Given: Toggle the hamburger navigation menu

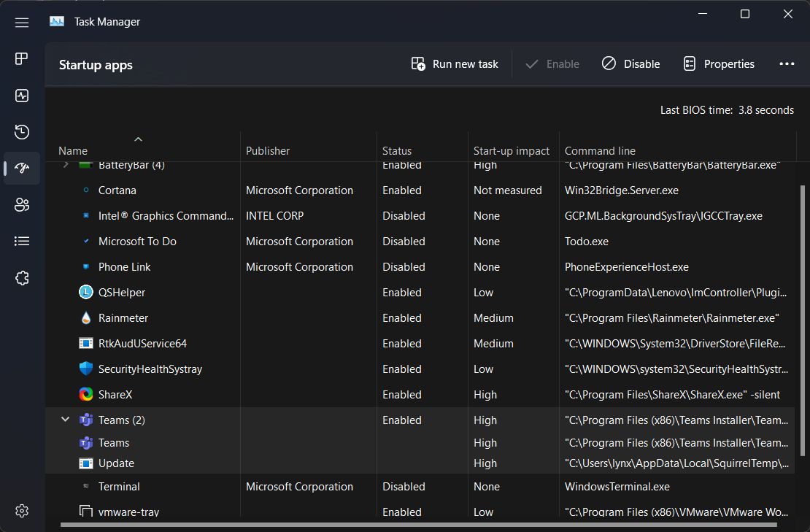Looking at the screenshot, I should (x=22, y=23).
